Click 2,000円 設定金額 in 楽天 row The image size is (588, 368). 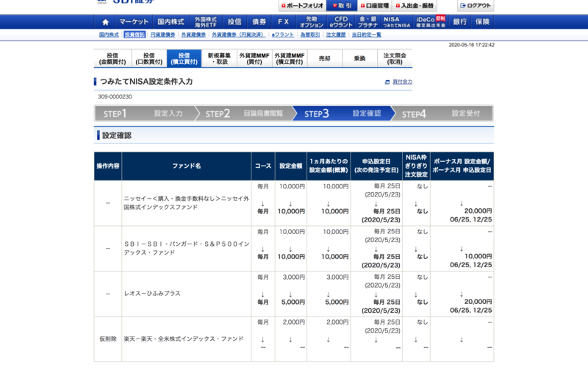click(x=293, y=322)
